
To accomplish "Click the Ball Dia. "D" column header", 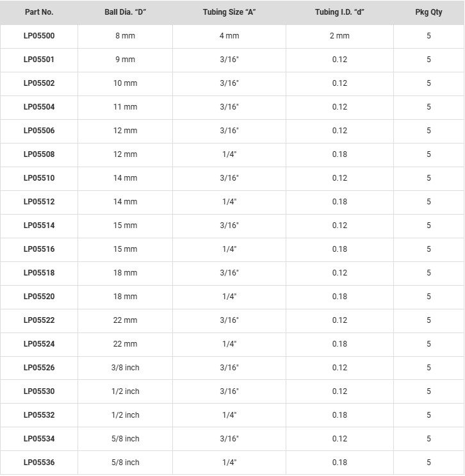I will click(x=126, y=12).
